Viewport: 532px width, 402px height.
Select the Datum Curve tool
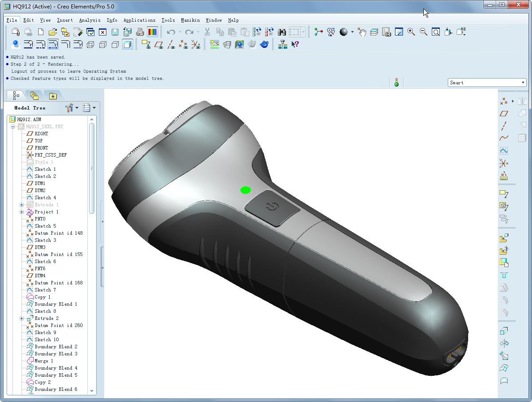point(504,138)
